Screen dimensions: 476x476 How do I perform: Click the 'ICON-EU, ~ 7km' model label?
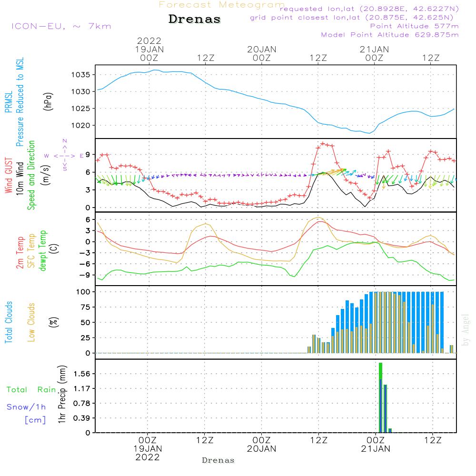[x=61, y=26]
